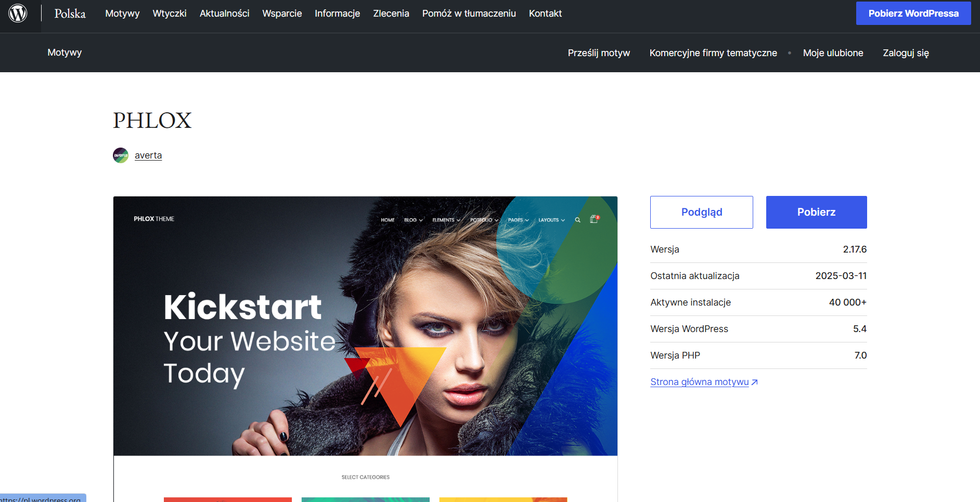Open averta author link
Screen dimensions: 980x502
tap(148, 155)
